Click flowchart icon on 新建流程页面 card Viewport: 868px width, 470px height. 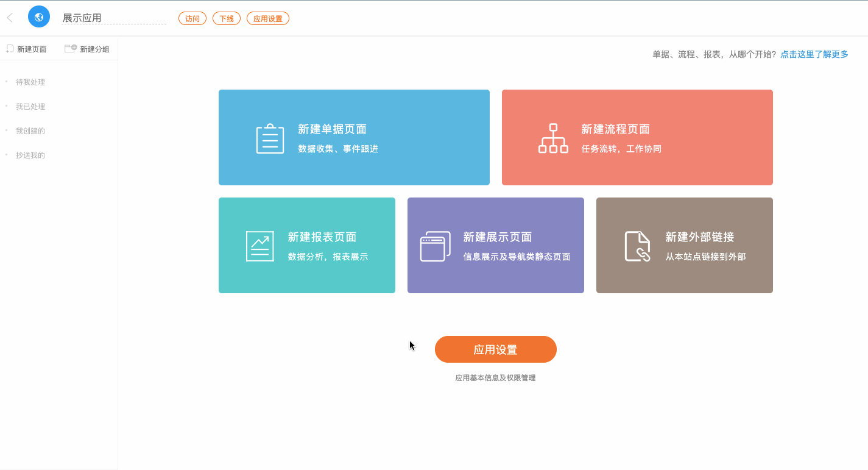553,138
